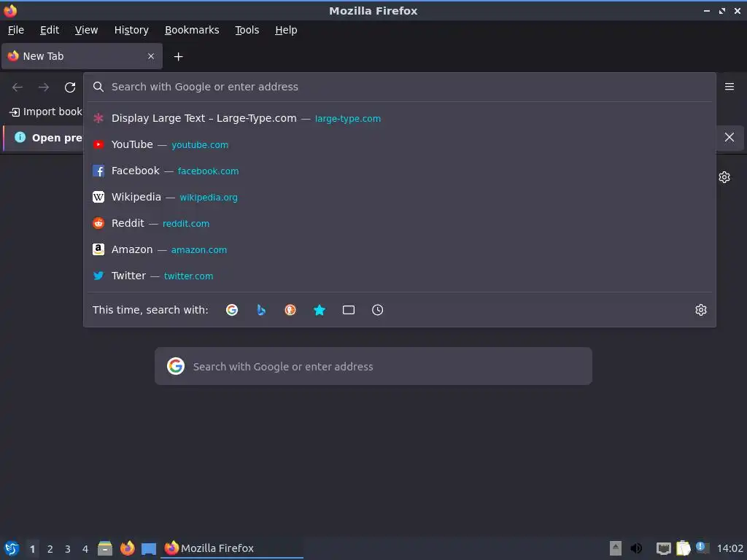Open the Tools menu
This screenshot has height=560, width=747.
(247, 30)
